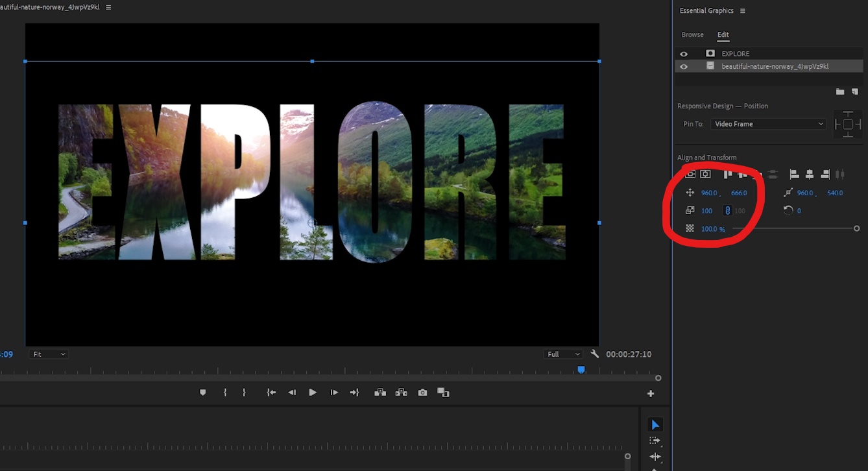This screenshot has height=471, width=868.
Task: Click the Scale value 100
Action: coord(707,211)
